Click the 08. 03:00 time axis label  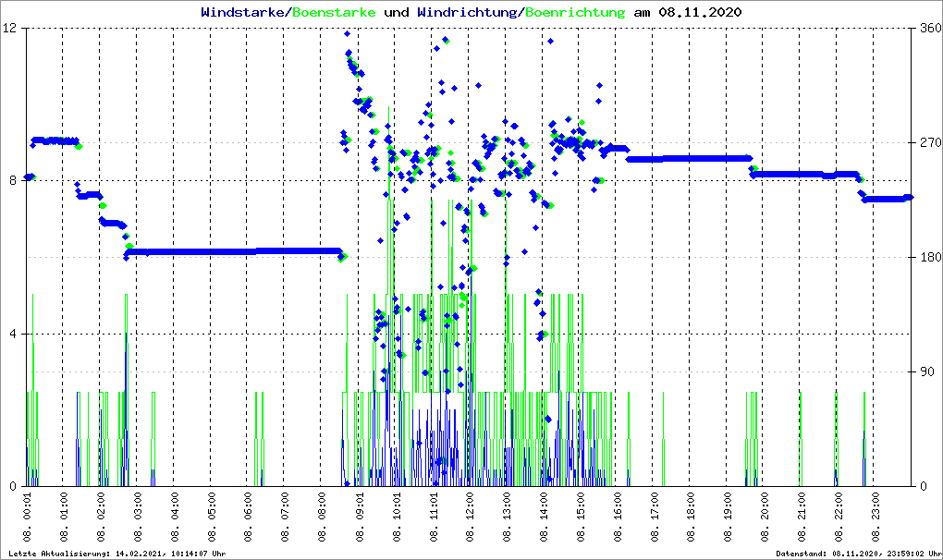[138, 517]
